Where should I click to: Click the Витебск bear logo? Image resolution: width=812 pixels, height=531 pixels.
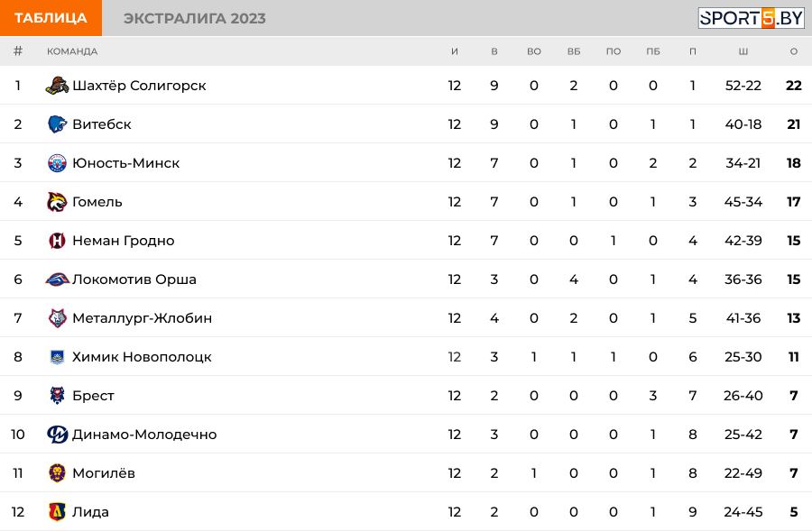[57, 124]
